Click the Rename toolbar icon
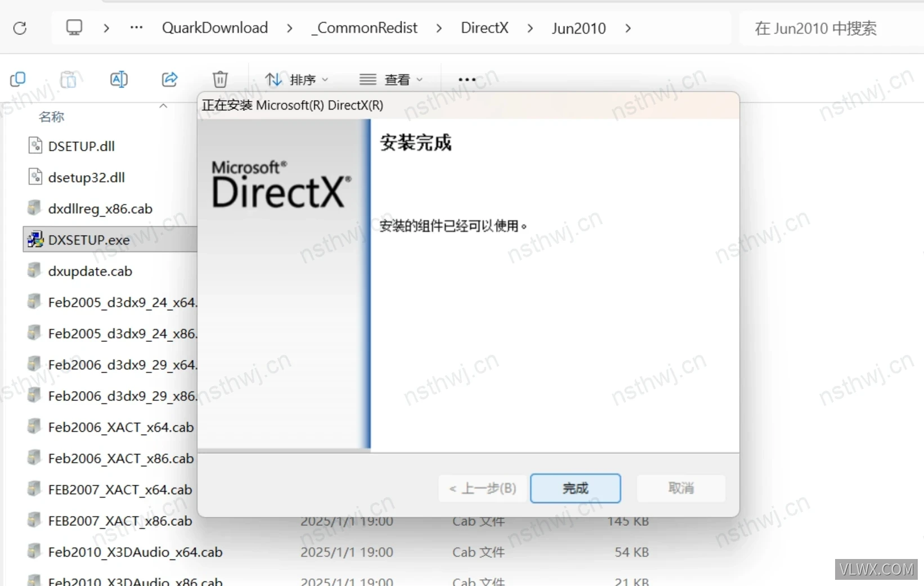 [119, 79]
